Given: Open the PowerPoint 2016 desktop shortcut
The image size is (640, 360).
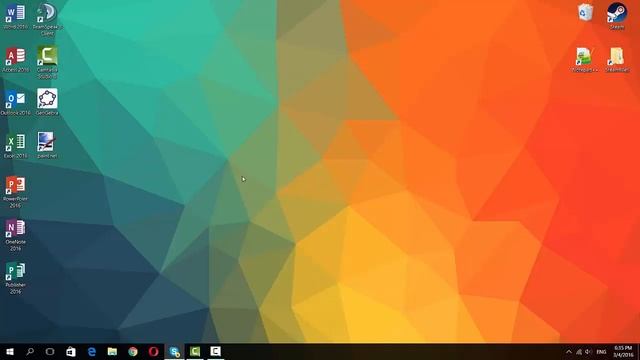Looking at the screenshot, I should tap(16, 192).
